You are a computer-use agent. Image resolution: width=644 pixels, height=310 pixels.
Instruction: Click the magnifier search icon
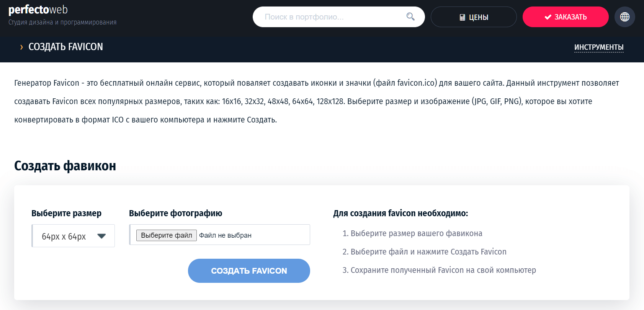[x=410, y=16]
